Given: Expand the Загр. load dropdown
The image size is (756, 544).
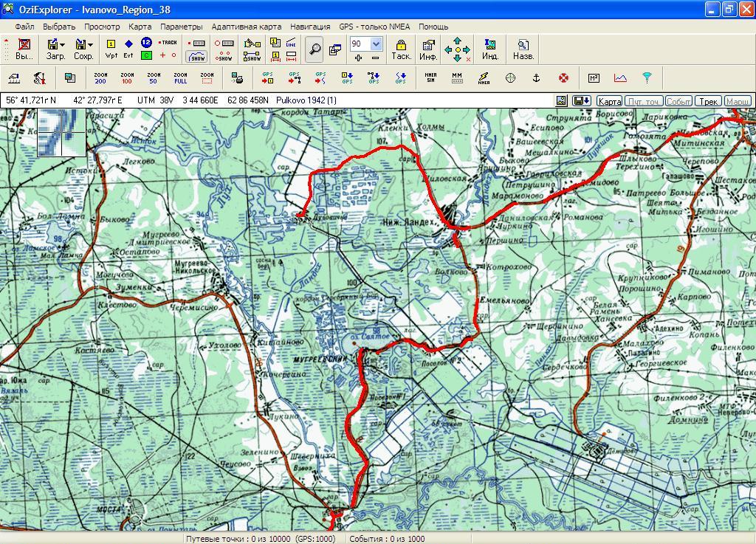Looking at the screenshot, I should 62,45.
